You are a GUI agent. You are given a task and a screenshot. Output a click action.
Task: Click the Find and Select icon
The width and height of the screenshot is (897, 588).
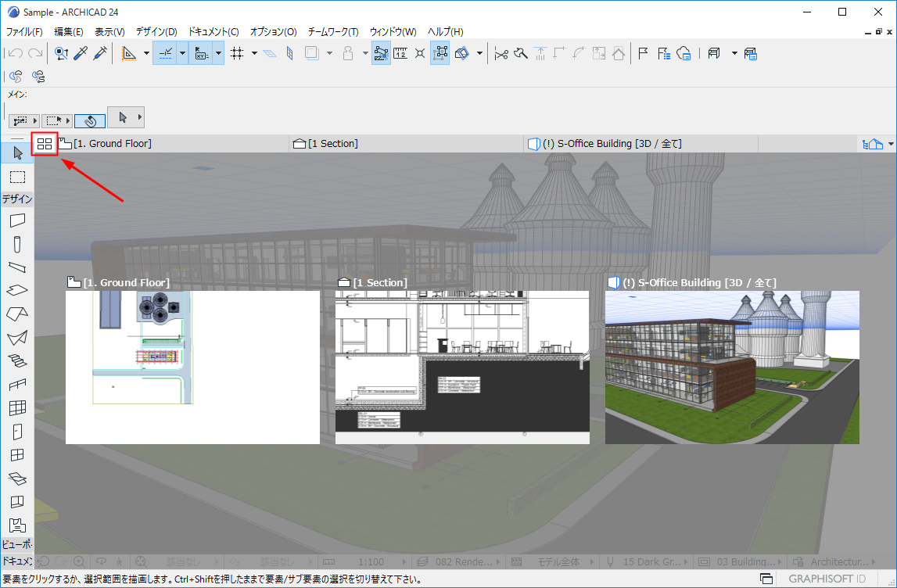click(x=61, y=54)
